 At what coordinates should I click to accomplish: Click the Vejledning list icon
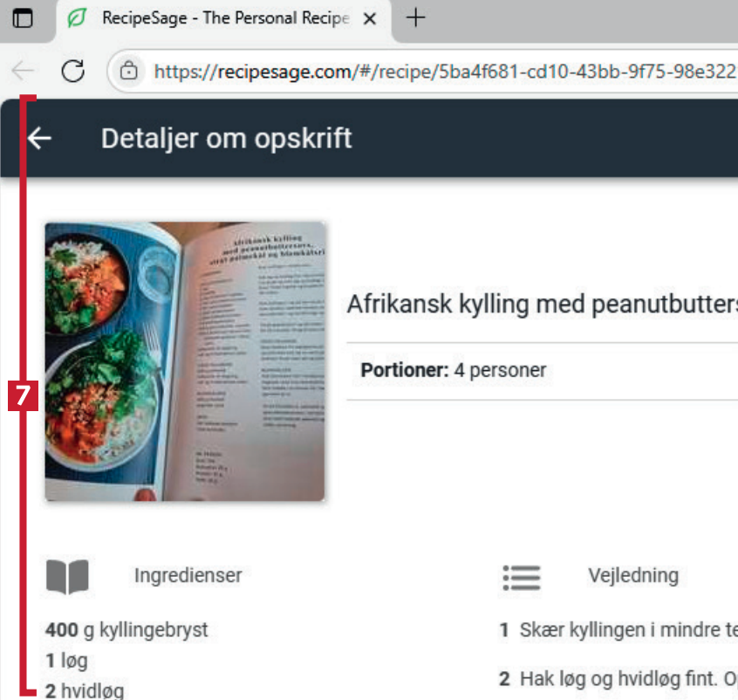(522, 578)
